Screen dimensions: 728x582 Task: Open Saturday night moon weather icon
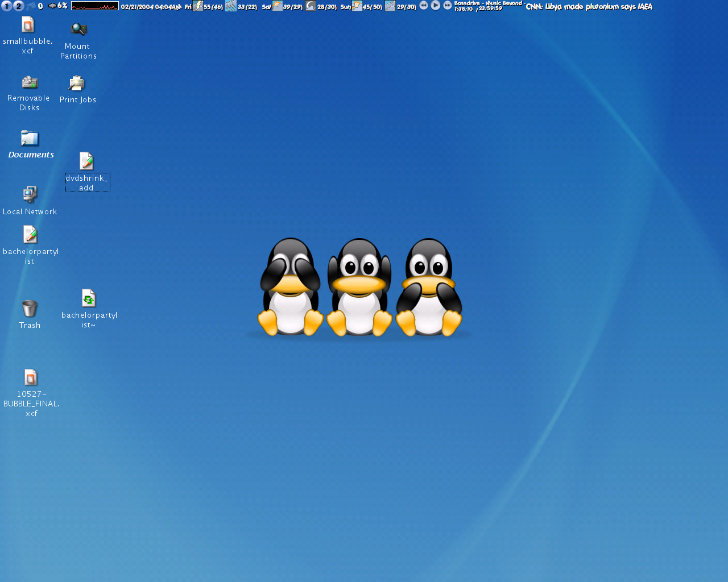coord(311,6)
